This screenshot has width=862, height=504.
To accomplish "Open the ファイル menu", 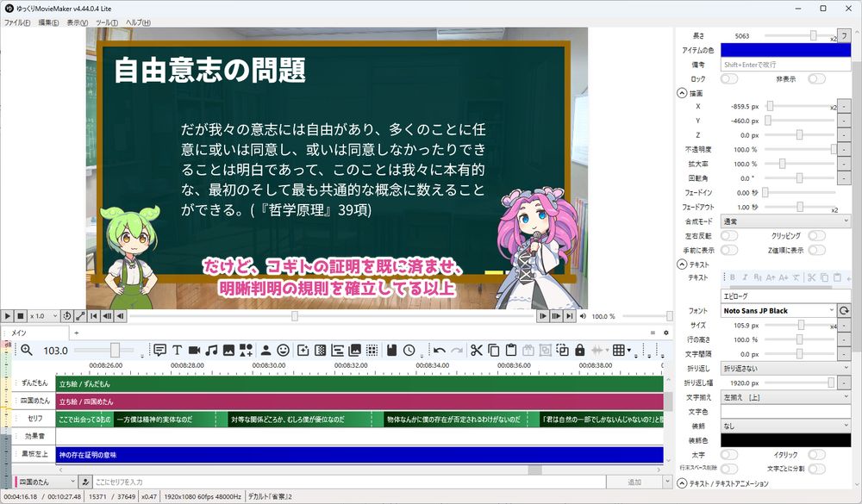I will pyautogui.click(x=17, y=22).
